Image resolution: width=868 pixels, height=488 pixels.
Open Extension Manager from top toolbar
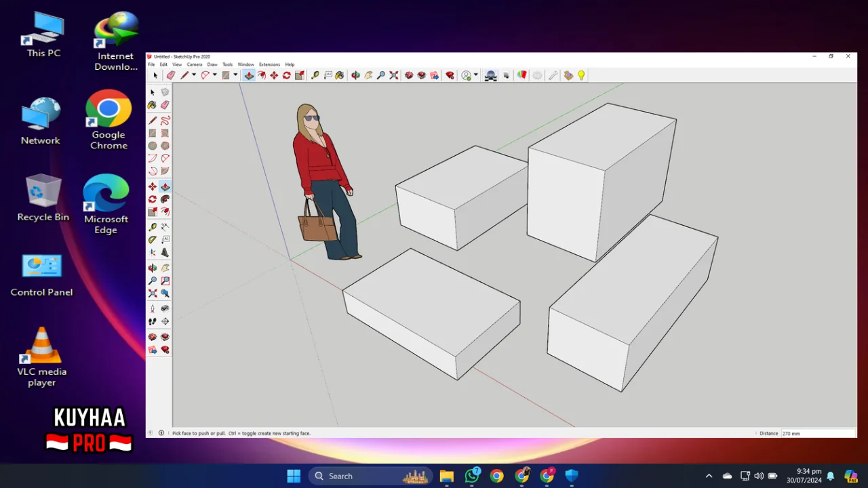pyautogui.click(x=450, y=75)
